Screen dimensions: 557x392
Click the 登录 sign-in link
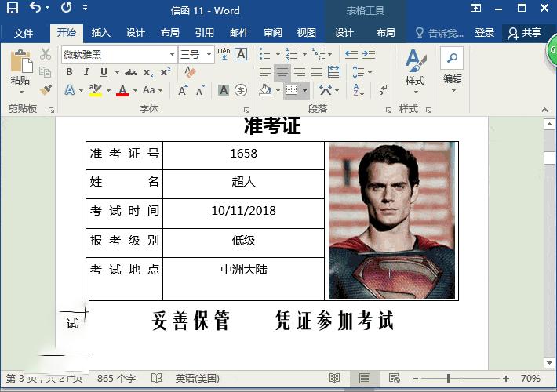[x=485, y=33]
